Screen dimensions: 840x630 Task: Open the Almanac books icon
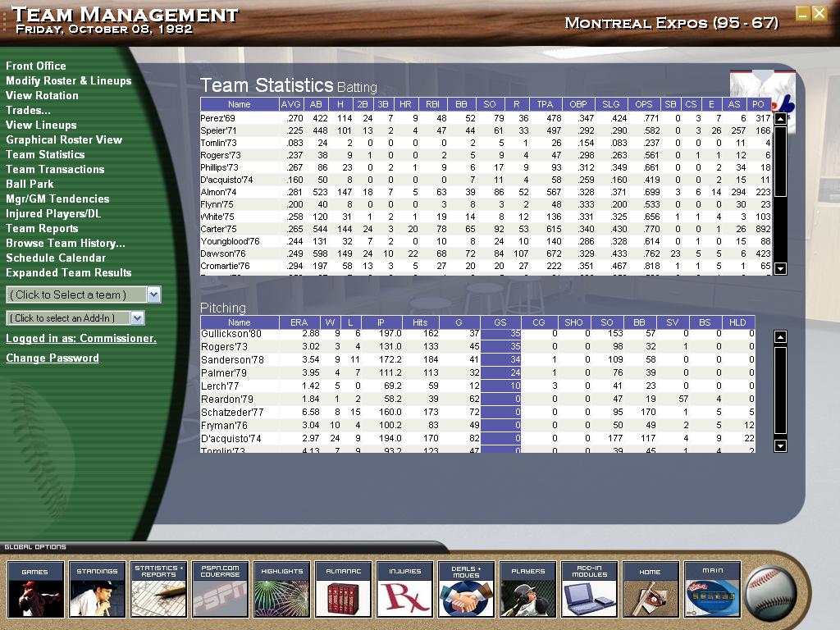click(344, 589)
